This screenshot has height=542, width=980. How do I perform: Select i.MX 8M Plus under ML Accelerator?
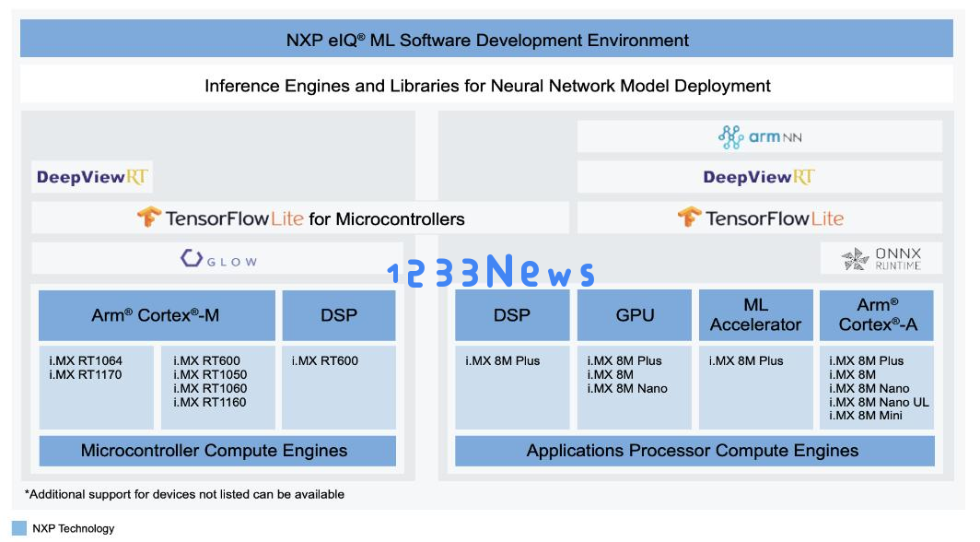click(746, 360)
